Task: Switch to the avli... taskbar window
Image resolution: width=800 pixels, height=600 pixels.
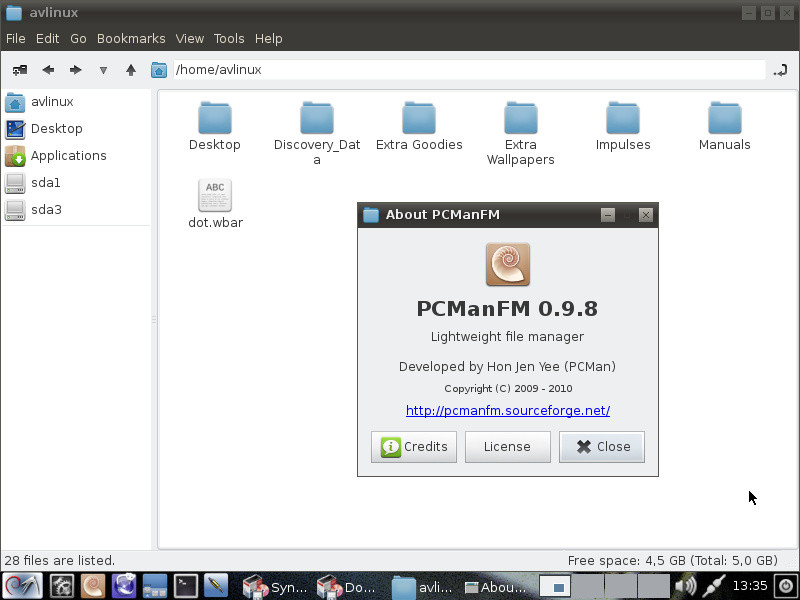Action: coord(422,587)
